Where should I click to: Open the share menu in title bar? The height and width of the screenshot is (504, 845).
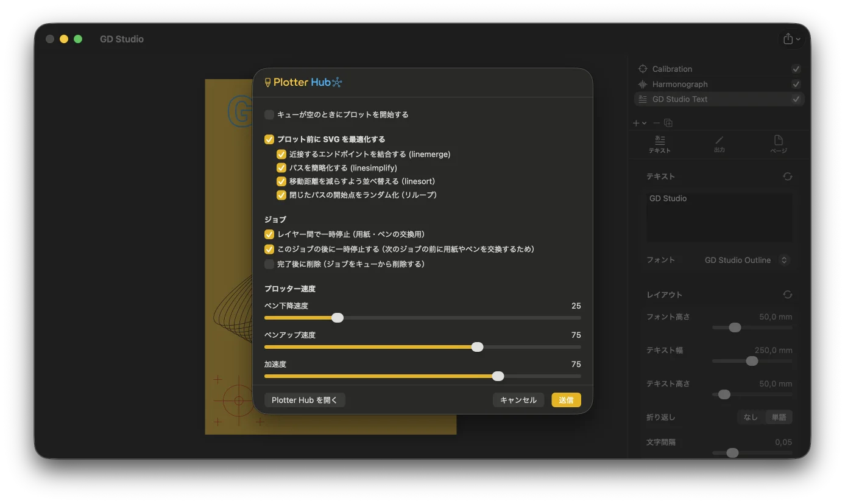pos(792,39)
